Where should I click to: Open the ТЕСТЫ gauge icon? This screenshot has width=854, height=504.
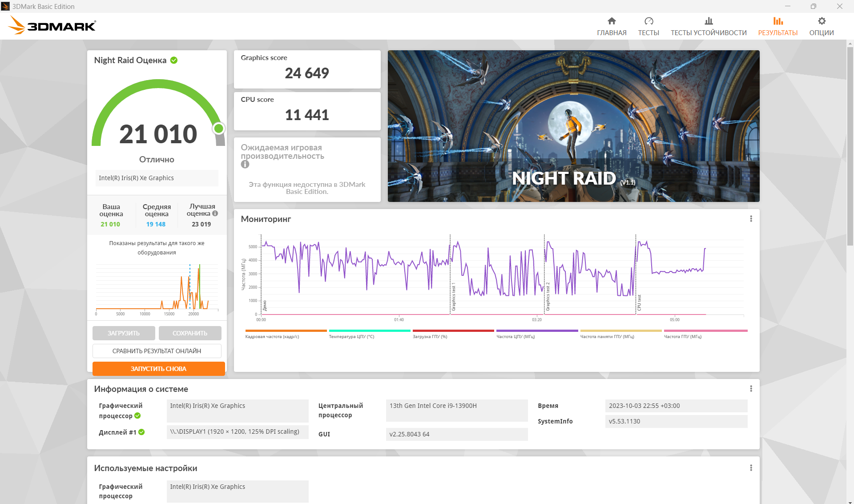649,21
